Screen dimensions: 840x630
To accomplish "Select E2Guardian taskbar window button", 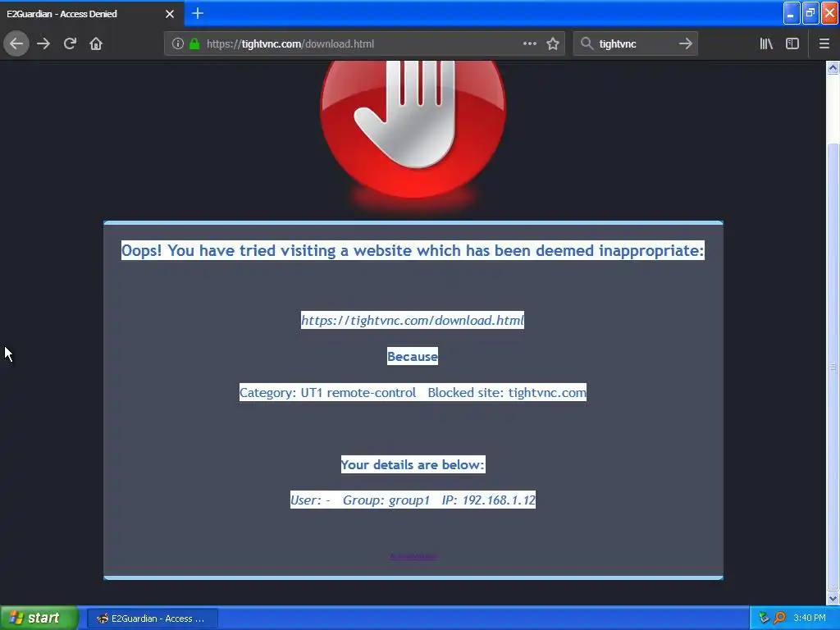I will click(x=152, y=619).
